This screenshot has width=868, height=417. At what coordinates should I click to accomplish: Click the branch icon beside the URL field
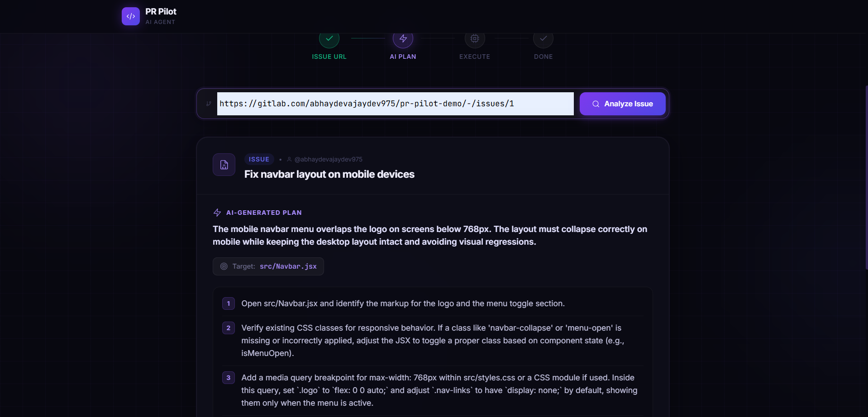pyautogui.click(x=209, y=104)
